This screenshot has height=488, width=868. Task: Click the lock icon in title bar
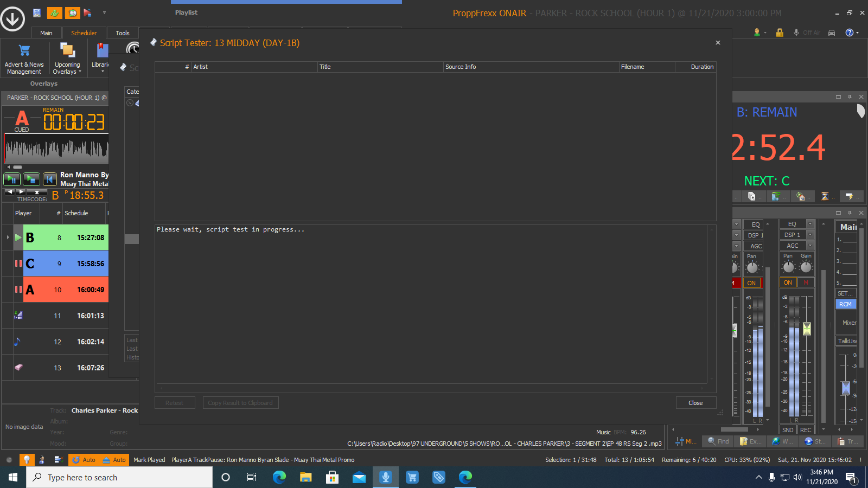point(780,33)
